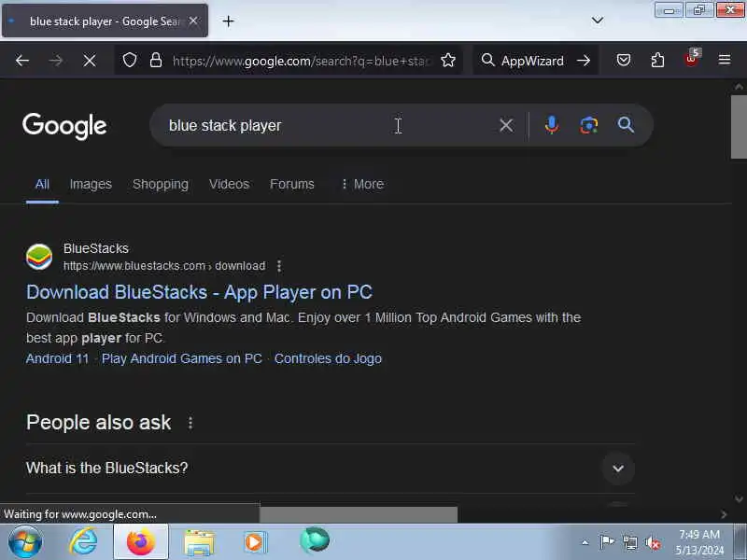Click the BlueStacks favicon in result
The width and height of the screenshot is (747, 560).
point(39,257)
